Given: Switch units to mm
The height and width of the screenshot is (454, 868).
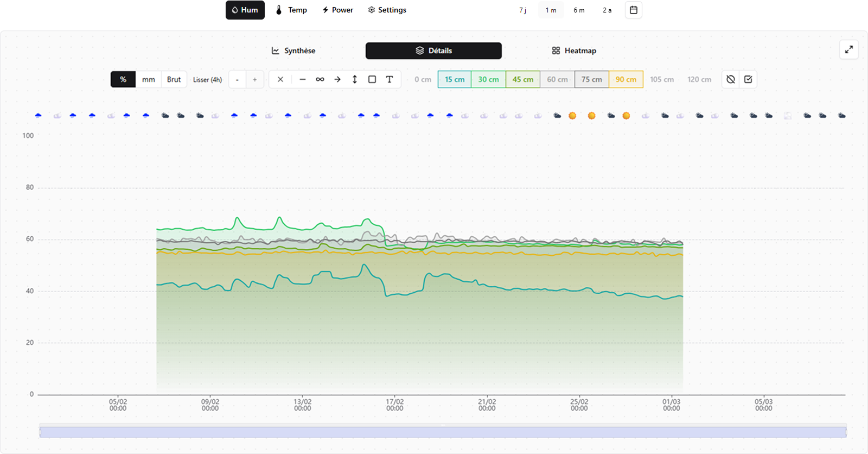Looking at the screenshot, I should click(x=148, y=79).
